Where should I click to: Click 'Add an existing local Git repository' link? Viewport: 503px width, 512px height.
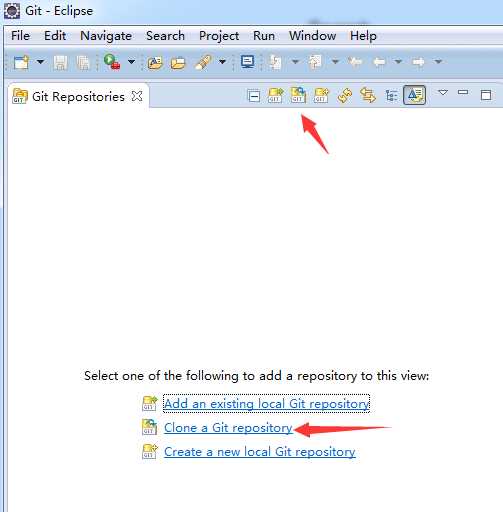tap(267, 404)
